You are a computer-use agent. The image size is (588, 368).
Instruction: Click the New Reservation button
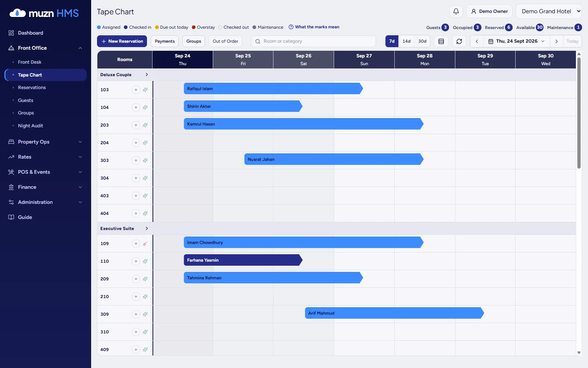coord(122,41)
